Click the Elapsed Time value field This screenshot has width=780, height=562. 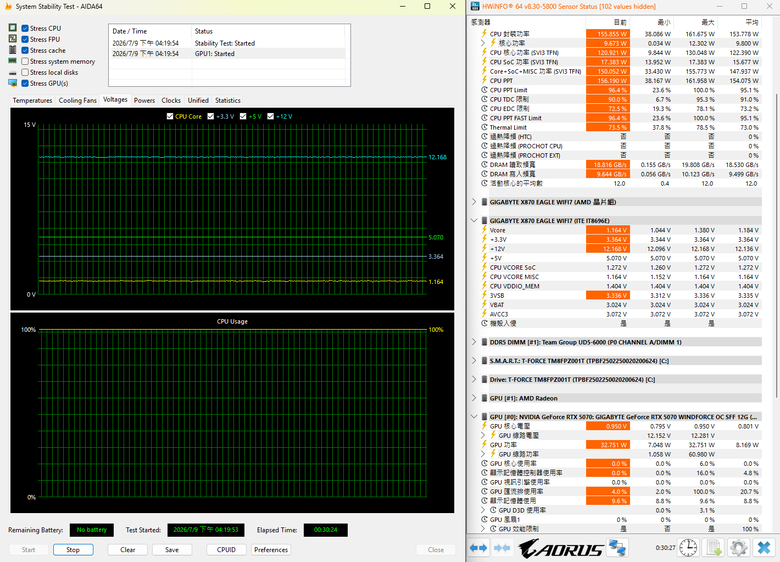[325, 530]
